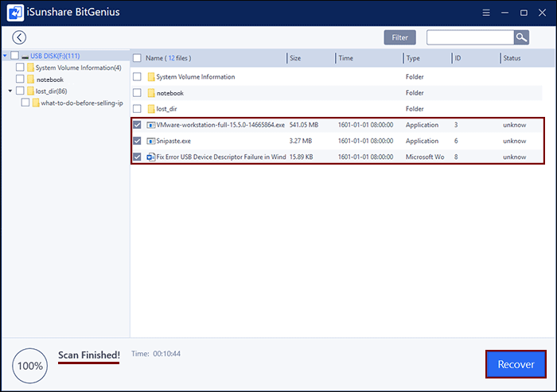Check the USB DISK(F:) tree checkbox
Screen dimensions: 557x392
(14, 56)
